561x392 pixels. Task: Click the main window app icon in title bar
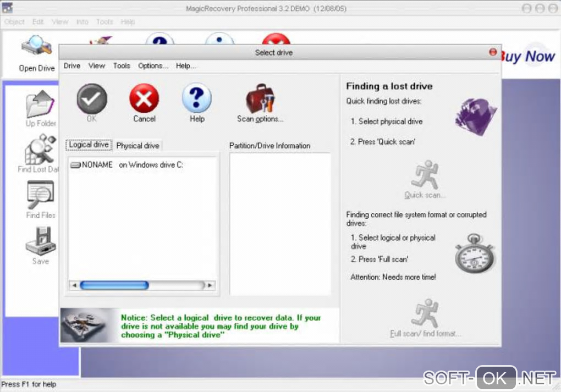tap(8, 8)
